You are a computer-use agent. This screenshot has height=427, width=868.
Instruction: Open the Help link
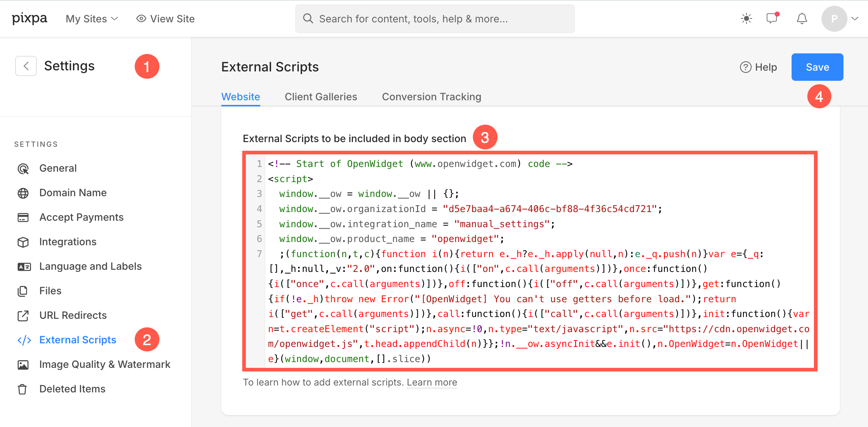pyautogui.click(x=758, y=67)
